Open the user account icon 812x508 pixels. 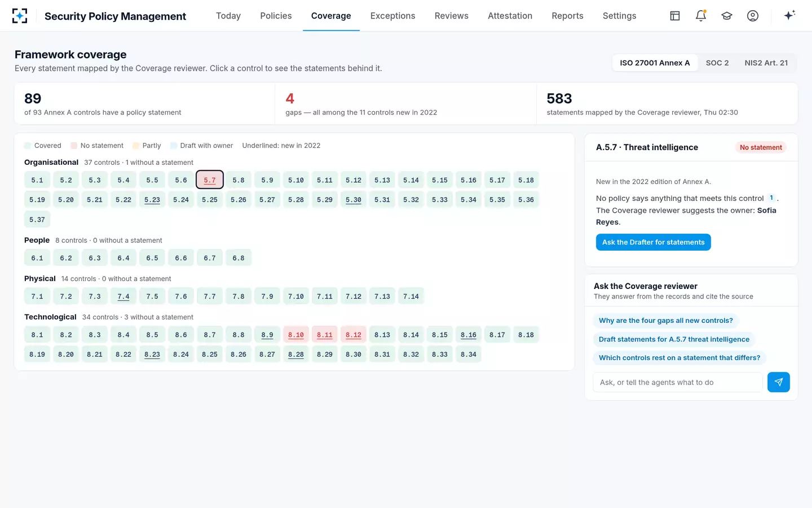tap(753, 16)
